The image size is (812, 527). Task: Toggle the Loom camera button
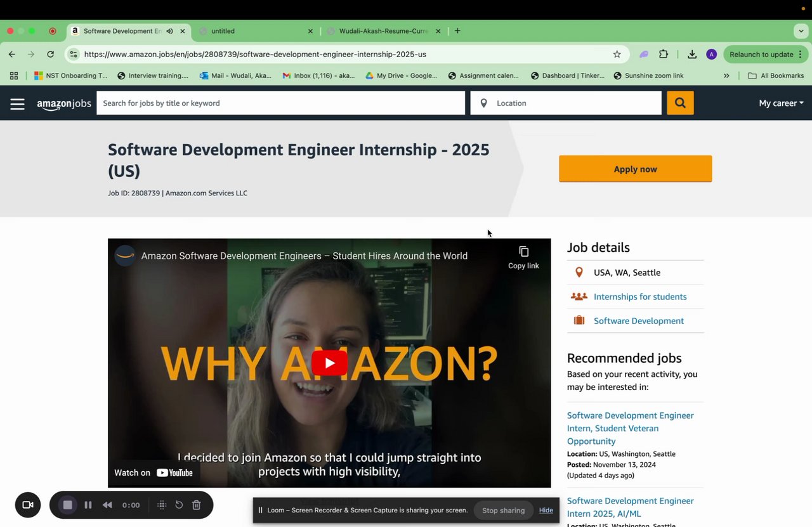click(28, 505)
